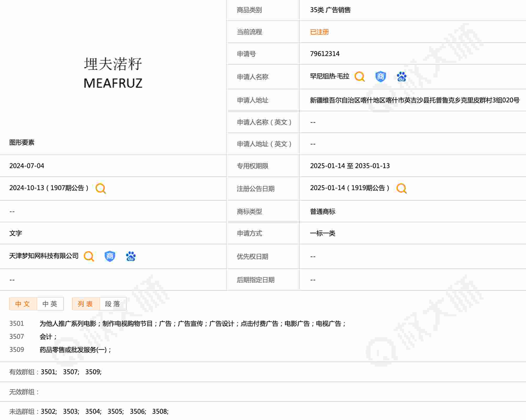The image size is (526, 420).
Task: Click search icon beside 天津梦知网科技有限公司
Action: pyautogui.click(x=89, y=256)
